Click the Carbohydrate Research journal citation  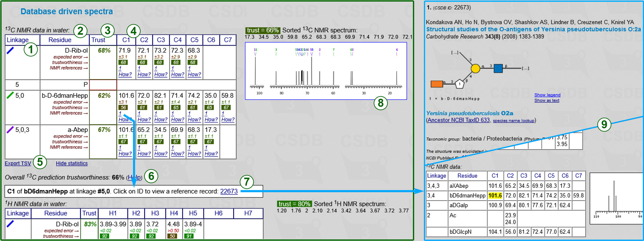(485, 36)
